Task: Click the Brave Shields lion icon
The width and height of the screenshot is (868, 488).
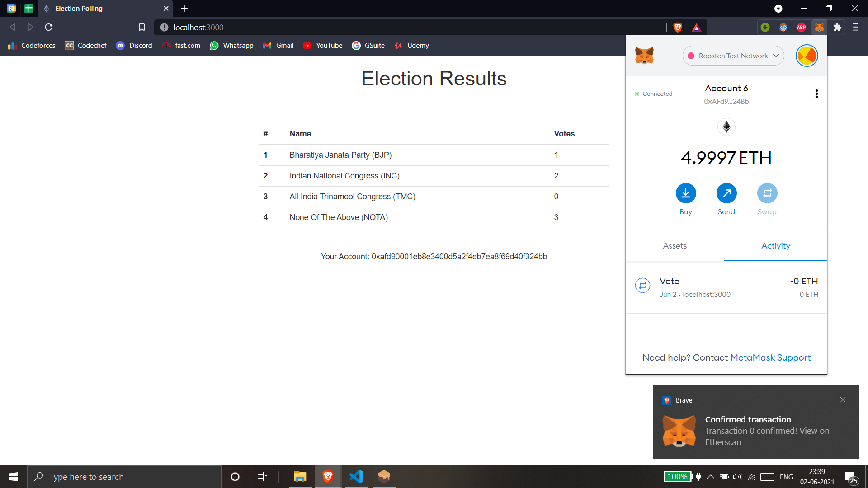Action: [x=677, y=28]
